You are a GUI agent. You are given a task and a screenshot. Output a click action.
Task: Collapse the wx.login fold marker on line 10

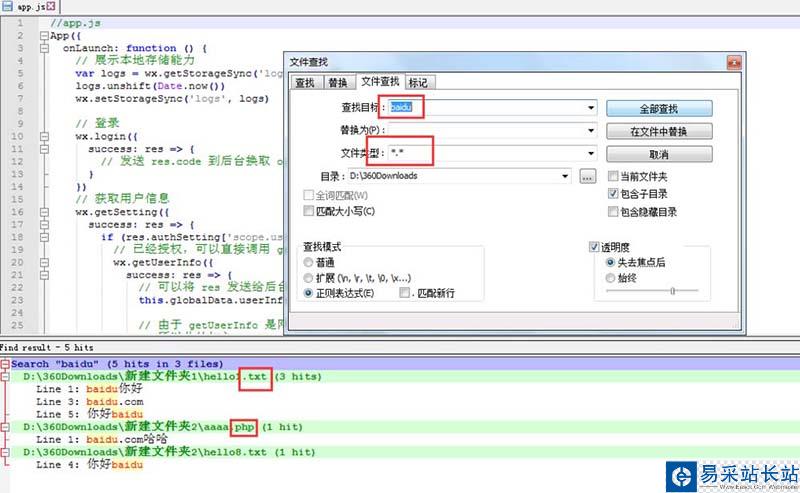[44, 136]
